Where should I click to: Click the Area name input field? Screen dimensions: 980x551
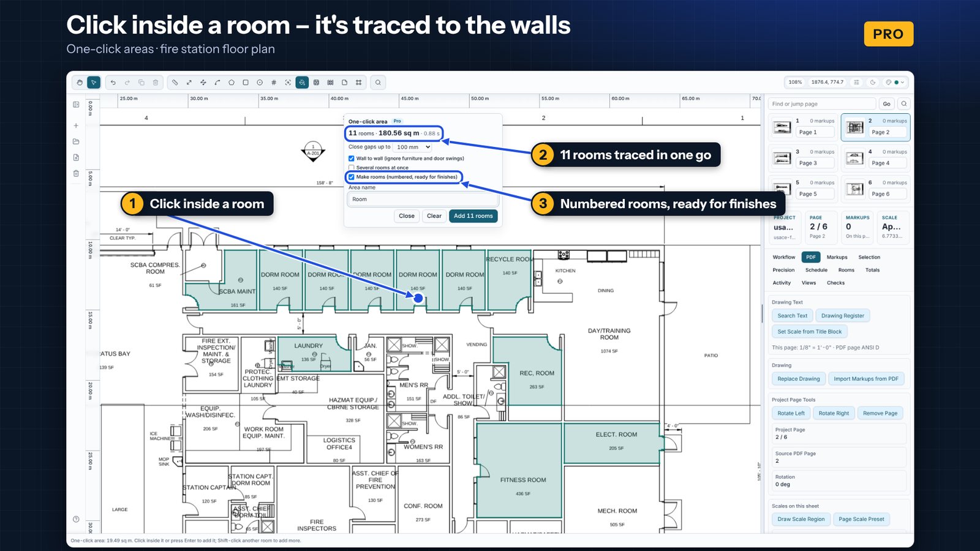click(x=423, y=200)
